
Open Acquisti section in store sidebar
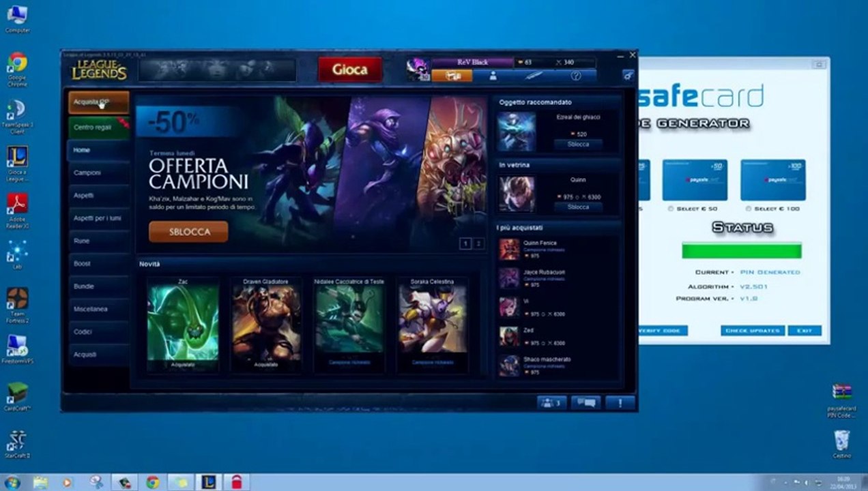pyautogui.click(x=99, y=355)
